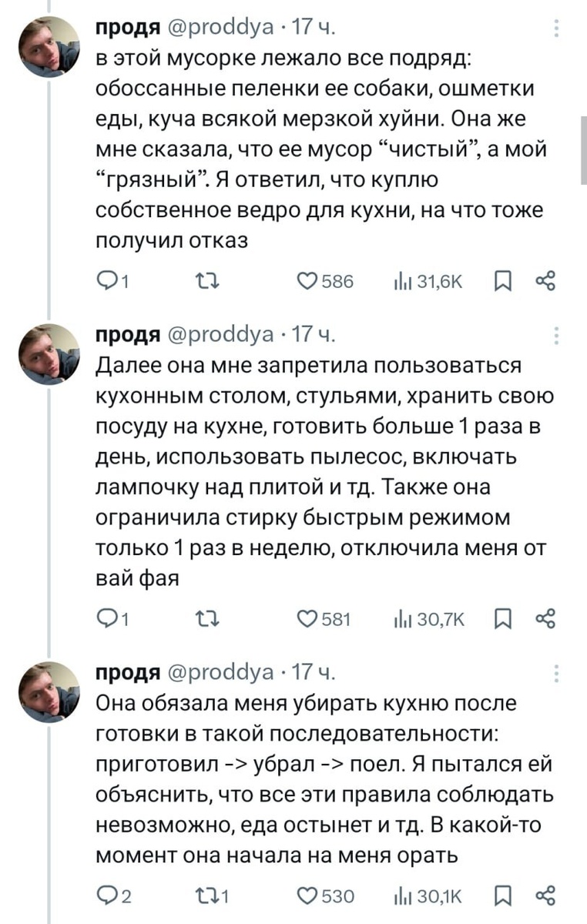Like the last tweet with 530 likes

tap(307, 896)
